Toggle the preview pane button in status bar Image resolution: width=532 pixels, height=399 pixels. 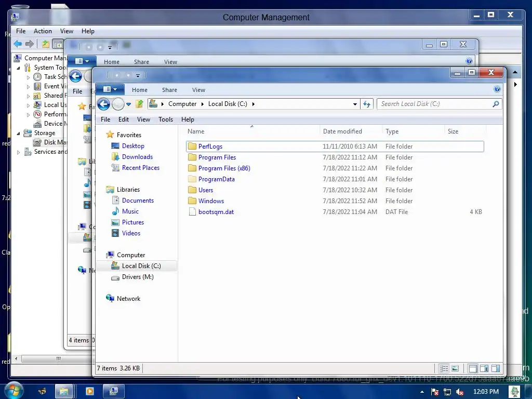pyautogui.click(x=495, y=368)
